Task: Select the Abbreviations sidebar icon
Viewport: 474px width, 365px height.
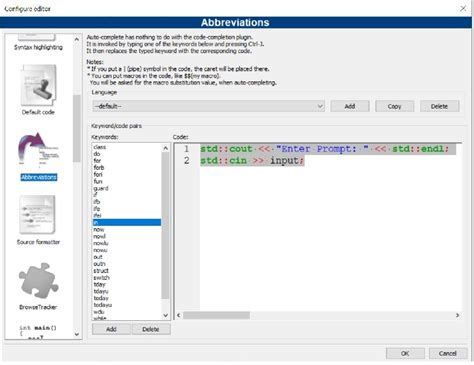Action: [38, 149]
